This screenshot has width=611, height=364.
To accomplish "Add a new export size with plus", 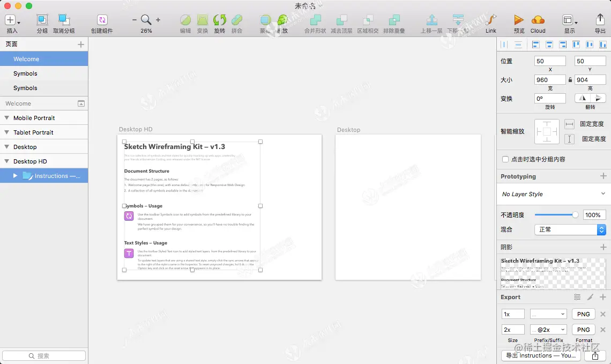I will click(x=603, y=297).
